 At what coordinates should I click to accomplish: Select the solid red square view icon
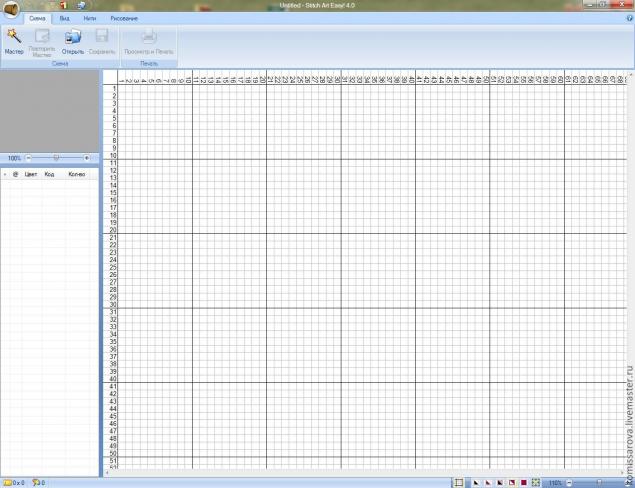(x=524, y=482)
